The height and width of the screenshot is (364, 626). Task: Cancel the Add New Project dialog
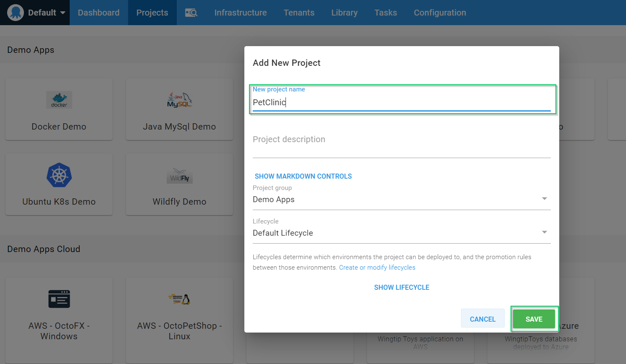pos(482,319)
